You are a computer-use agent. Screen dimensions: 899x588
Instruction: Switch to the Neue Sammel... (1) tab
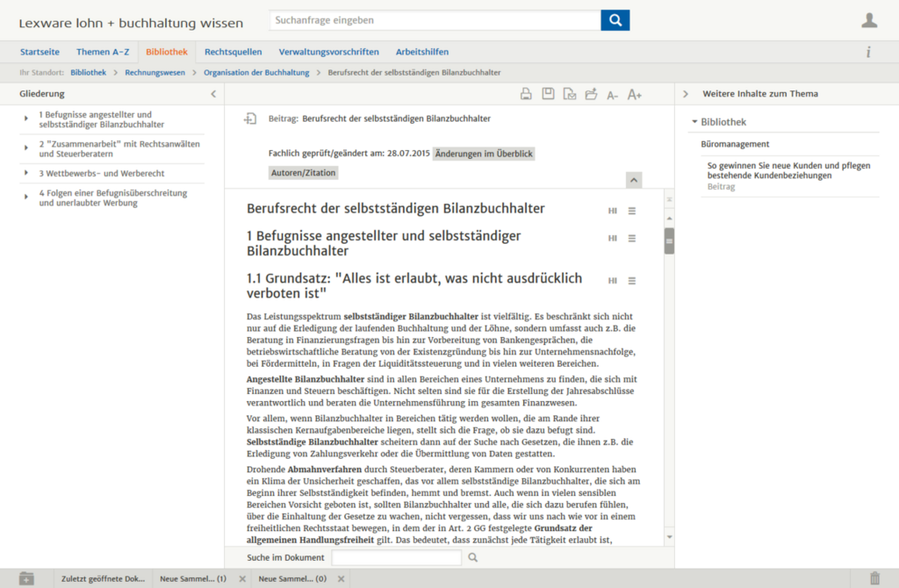coord(193,579)
